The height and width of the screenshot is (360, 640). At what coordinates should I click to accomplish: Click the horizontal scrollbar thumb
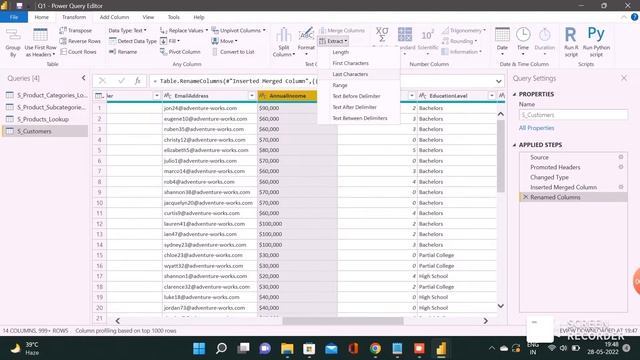point(342,321)
